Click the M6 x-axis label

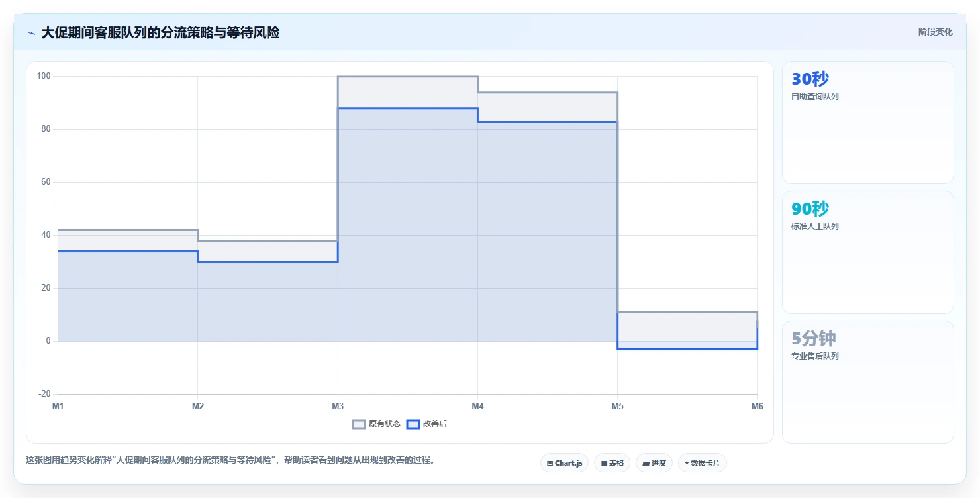tap(757, 407)
